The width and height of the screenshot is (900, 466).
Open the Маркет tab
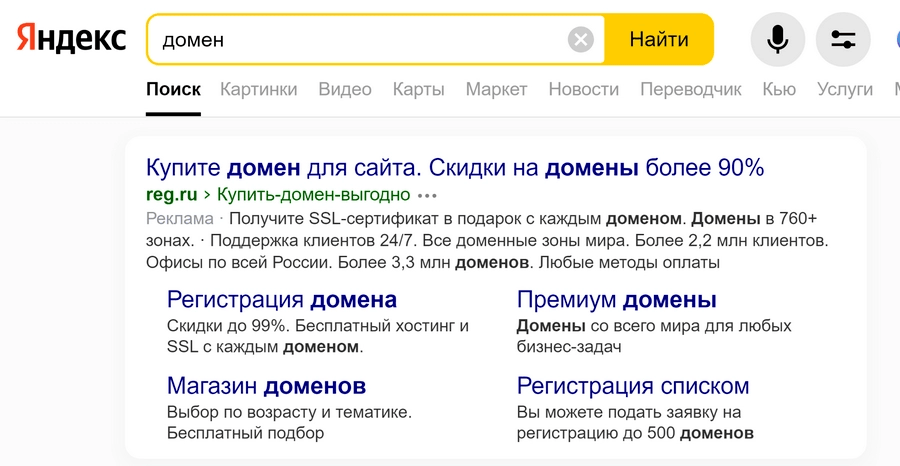point(496,89)
